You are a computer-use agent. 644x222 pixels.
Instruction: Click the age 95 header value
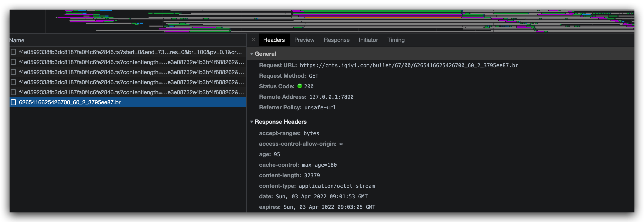click(277, 155)
